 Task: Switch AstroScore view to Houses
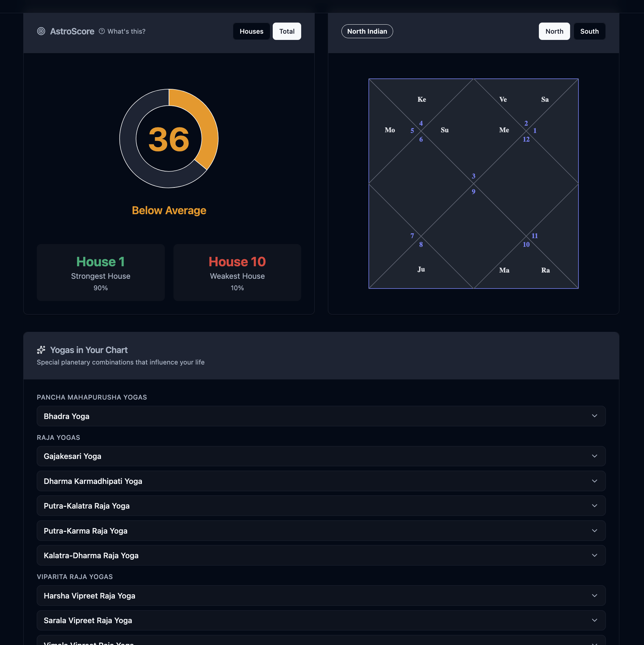pos(252,31)
